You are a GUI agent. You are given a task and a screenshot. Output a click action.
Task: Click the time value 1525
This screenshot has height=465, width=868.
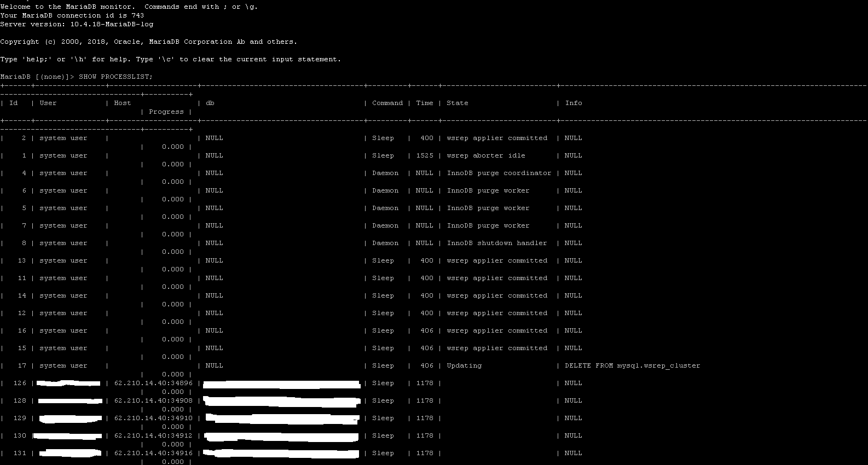click(x=424, y=155)
